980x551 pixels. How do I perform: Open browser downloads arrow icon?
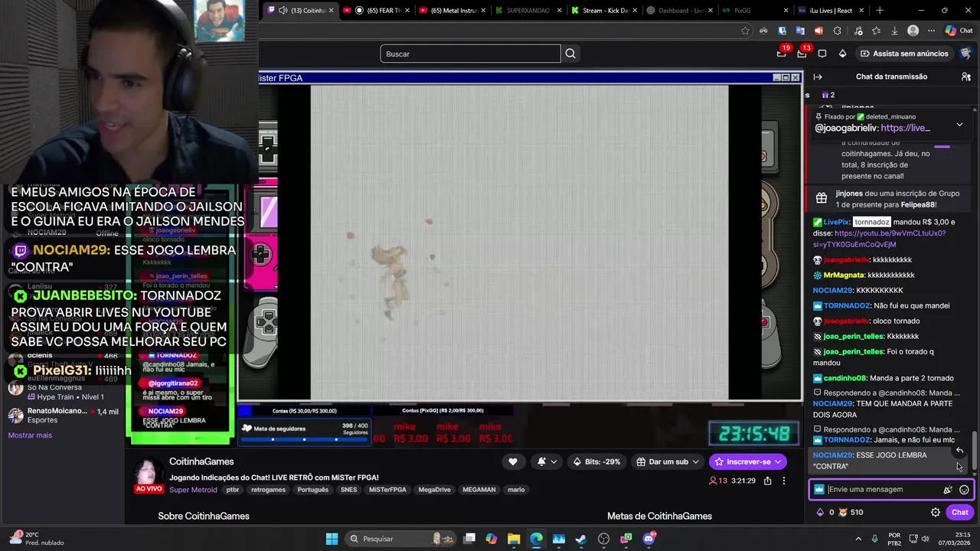pos(894,31)
